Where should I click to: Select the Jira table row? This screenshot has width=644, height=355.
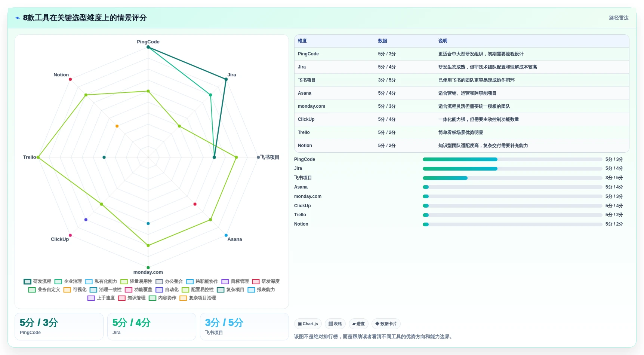(x=462, y=67)
